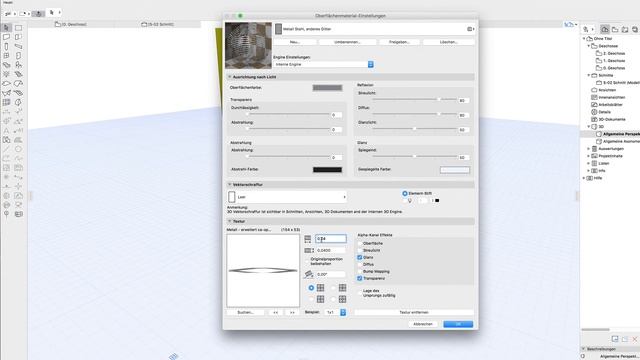Open 2. Geschoss in the Navigator tree
640x360 pixels.
(614, 53)
